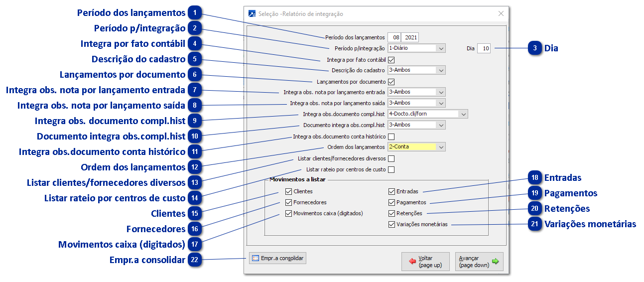Close the Seleção Relatório de integração dialog
Screen dimensions: 644x282
click(501, 14)
